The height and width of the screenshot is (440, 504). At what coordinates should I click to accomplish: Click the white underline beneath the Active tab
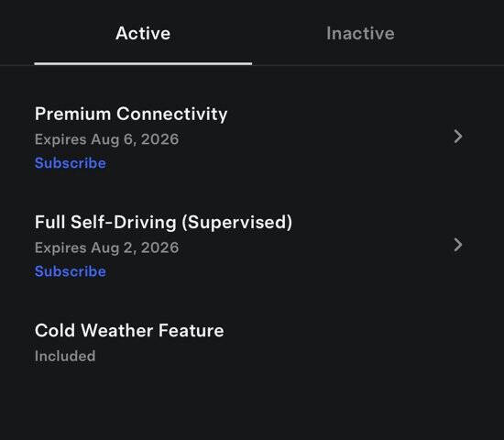click(143, 63)
